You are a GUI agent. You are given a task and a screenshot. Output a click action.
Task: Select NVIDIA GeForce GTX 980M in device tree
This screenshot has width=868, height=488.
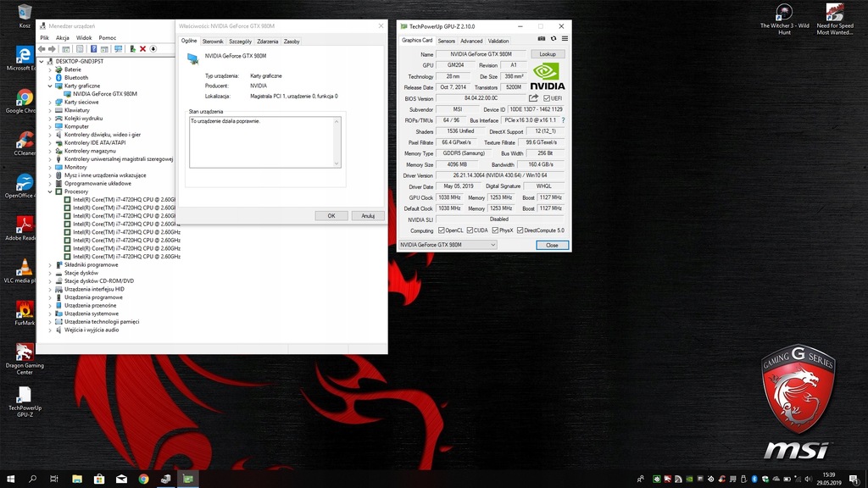(x=104, y=94)
